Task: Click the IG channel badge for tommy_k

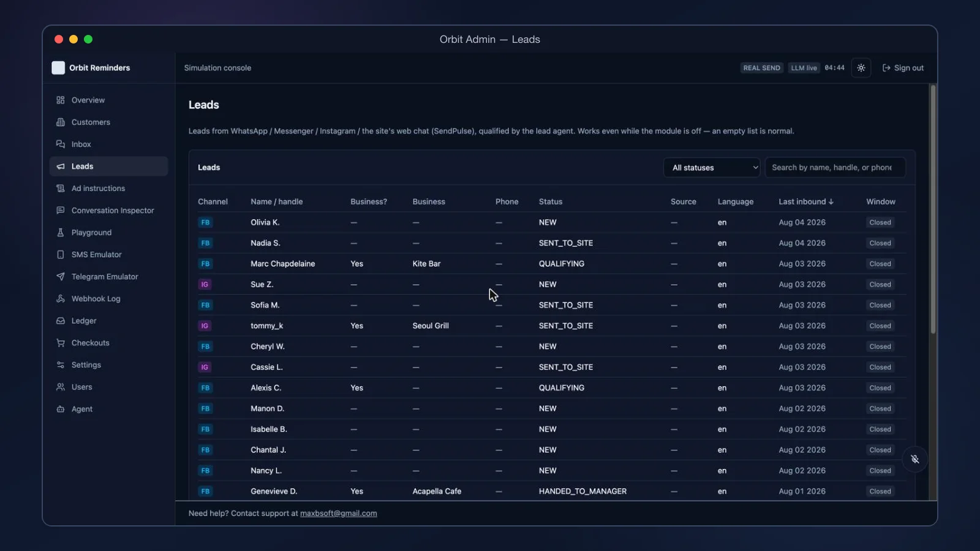Action: pos(205,326)
